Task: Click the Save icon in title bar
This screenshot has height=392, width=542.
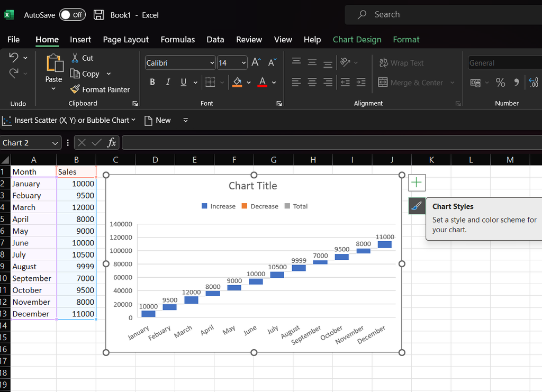Action: (98, 15)
